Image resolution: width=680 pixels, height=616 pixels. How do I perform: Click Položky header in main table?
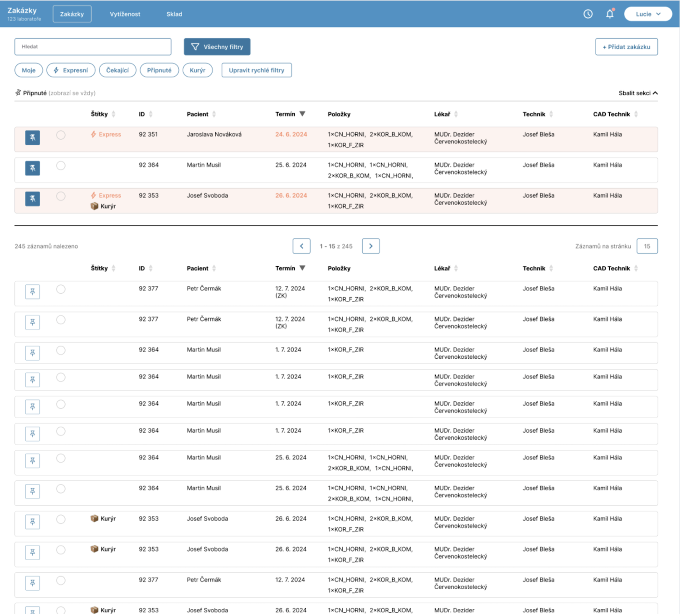[339, 269]
